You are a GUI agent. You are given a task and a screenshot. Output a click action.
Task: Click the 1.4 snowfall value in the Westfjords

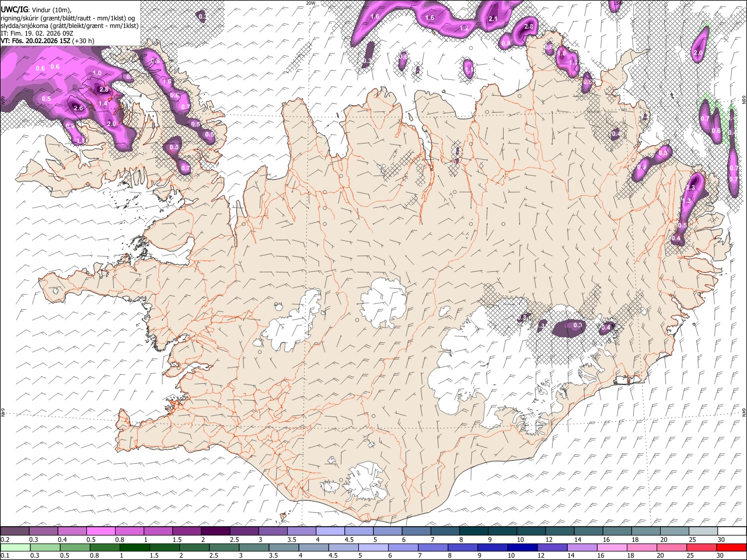tap(103, 103)
